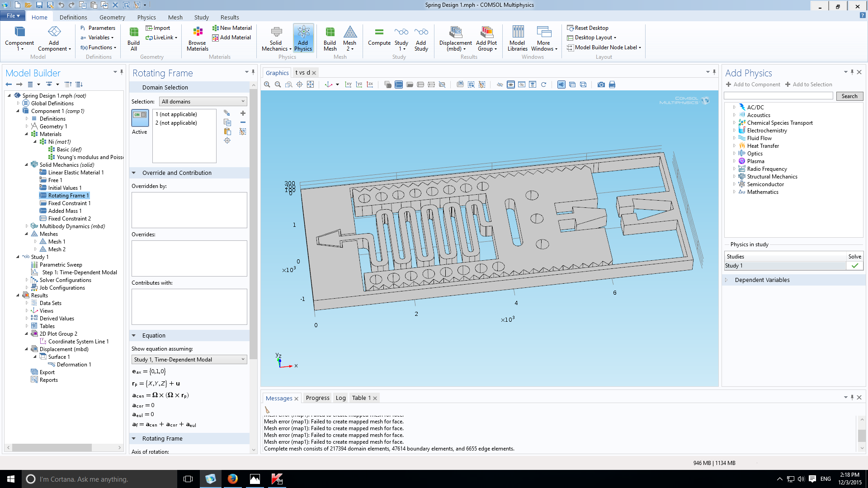The height and width of the screenshot is (488, 868).
Task: Open the Selection All domains dropdown
Action: (x=203, y=101)
